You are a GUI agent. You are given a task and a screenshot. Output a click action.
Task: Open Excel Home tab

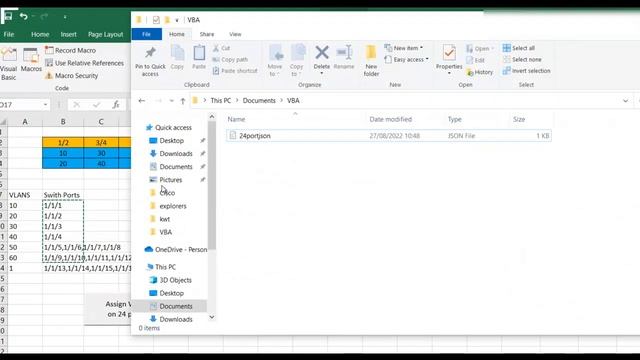click(x=40, y=35)
